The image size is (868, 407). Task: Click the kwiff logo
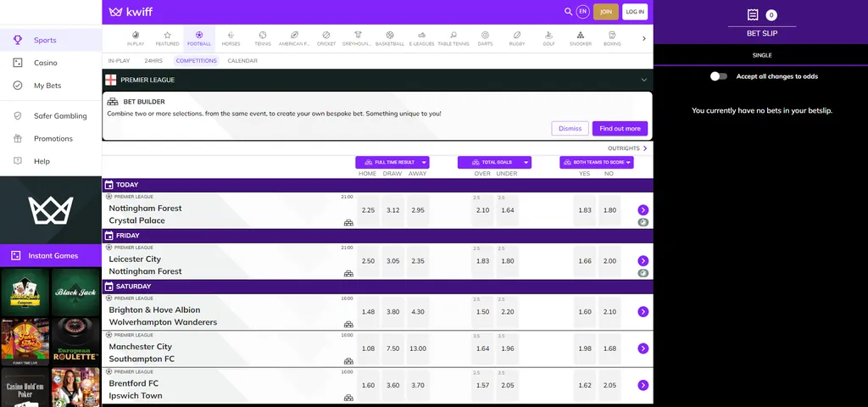130,12
